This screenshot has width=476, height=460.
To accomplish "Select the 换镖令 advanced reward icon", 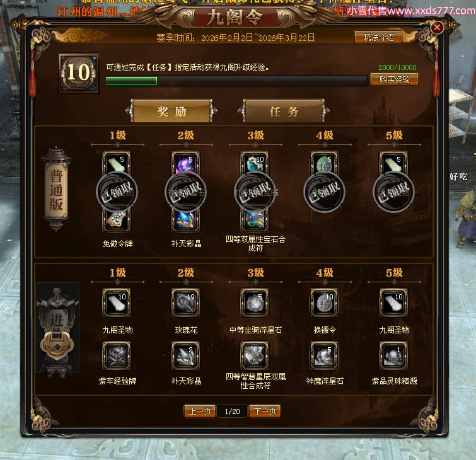I will click(324, 302).
